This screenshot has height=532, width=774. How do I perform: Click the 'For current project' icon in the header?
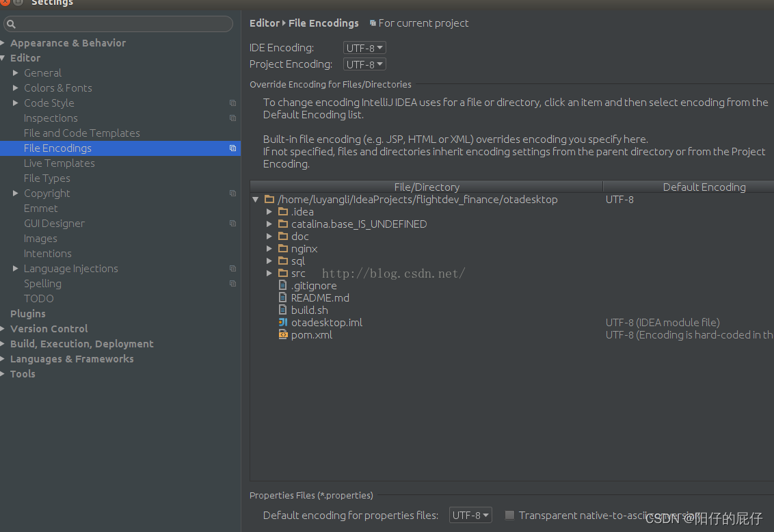[373, 23]
